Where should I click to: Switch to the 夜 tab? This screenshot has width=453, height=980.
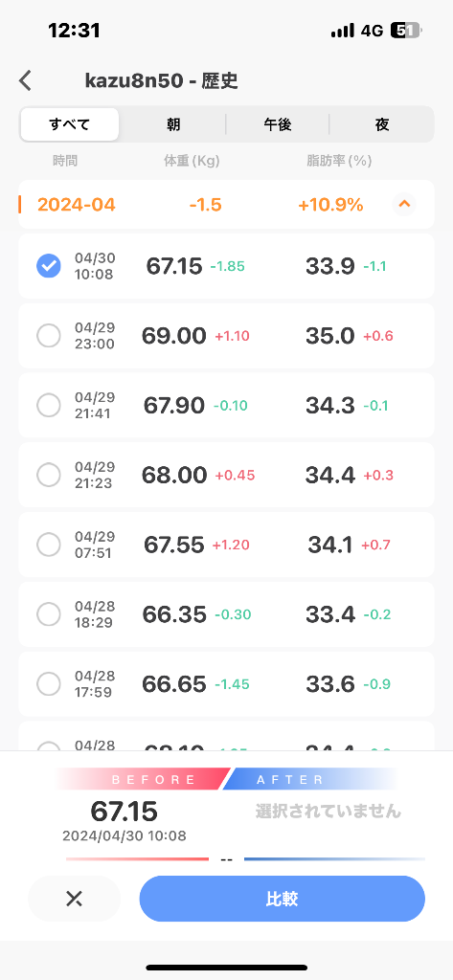point(382,124)
